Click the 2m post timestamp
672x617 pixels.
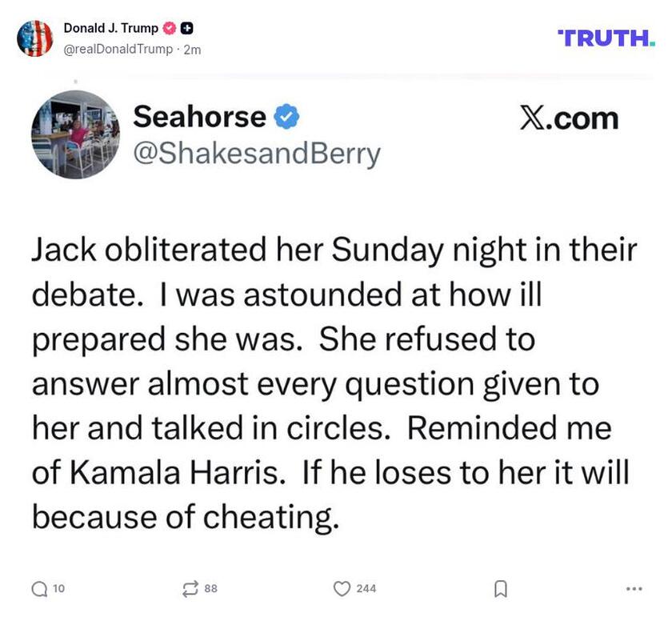coord(192,50)
